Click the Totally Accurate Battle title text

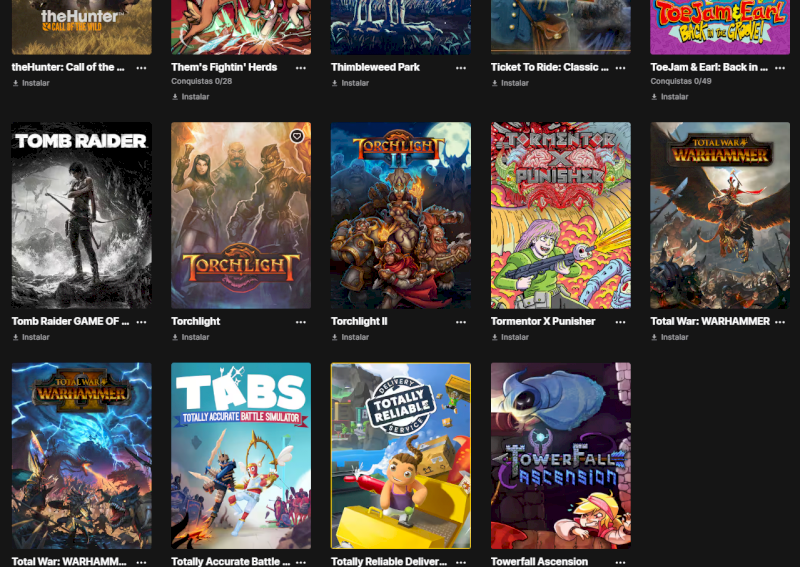231,561
